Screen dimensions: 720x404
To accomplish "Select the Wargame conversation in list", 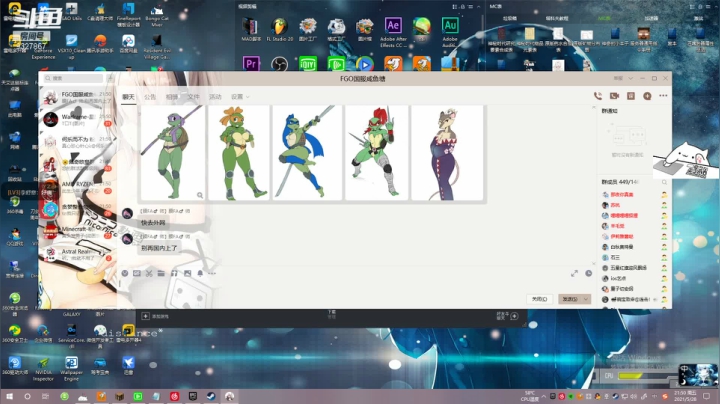I will click(77, 119).
